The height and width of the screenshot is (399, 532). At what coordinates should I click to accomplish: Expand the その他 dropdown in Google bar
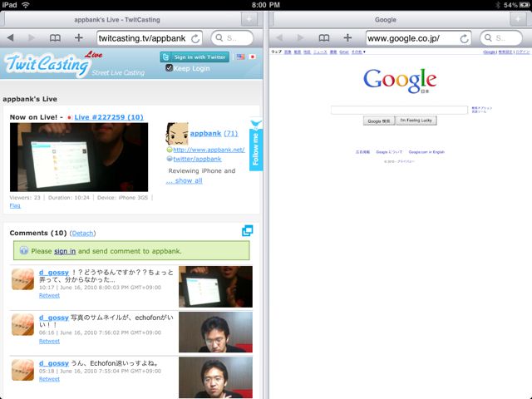coord(358,52)
